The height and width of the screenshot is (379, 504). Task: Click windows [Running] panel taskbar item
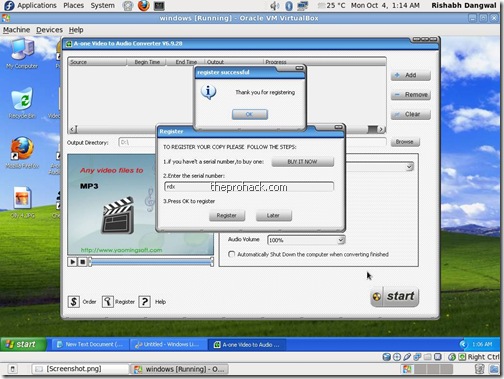(180, 369)
